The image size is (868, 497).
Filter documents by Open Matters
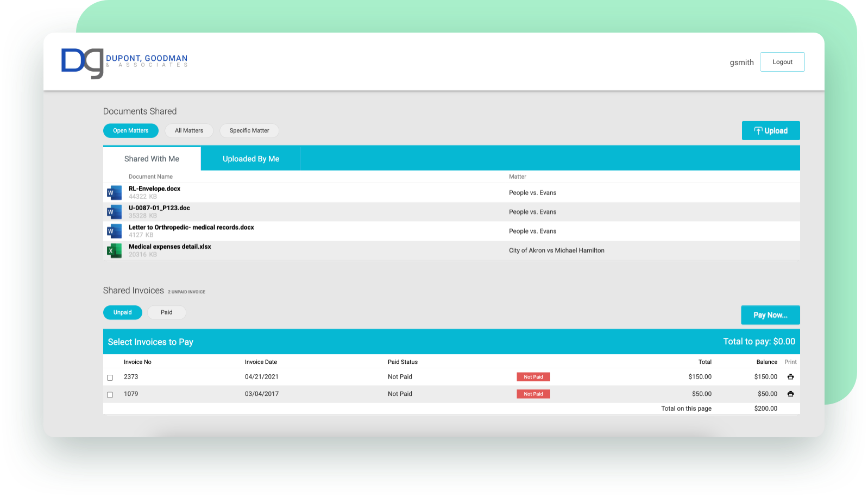[x=131, y=131]
